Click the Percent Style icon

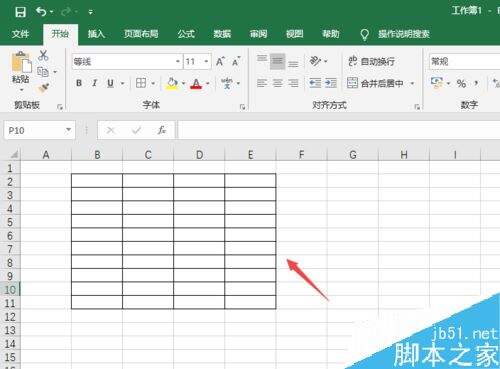(461, 83)
